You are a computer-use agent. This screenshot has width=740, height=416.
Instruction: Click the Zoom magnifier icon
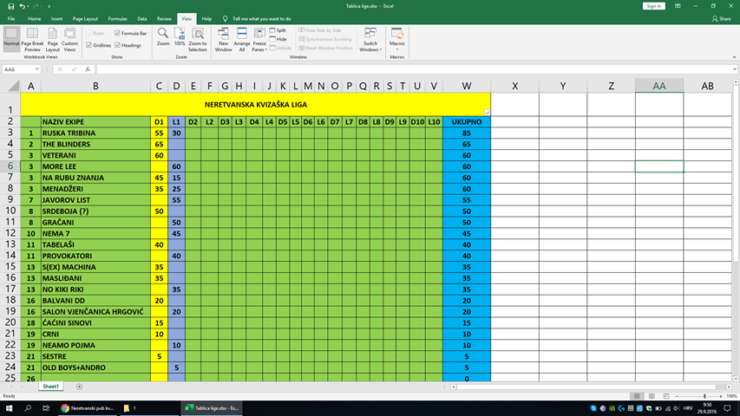click(x=163, y=37)
